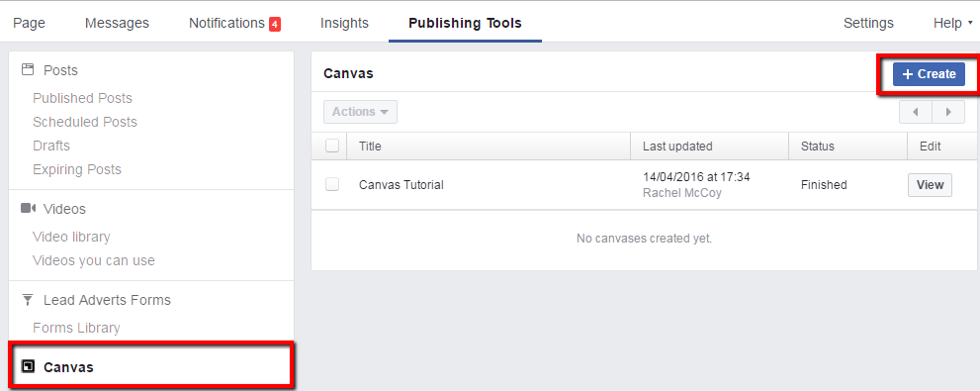Screen dimensions: 980x391
Task: Click the Videos camera icon
Action: (28, 208)
